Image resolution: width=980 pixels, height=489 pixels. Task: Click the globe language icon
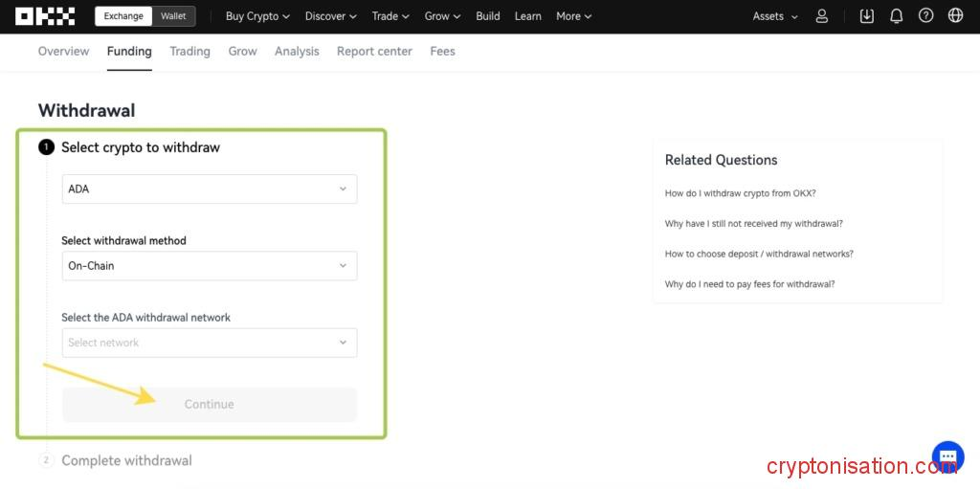click(955, 16)
